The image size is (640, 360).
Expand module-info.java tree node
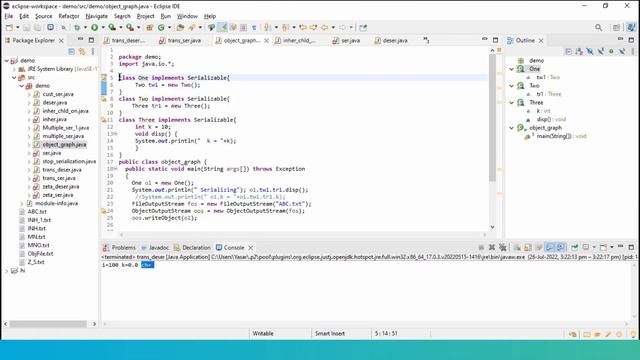(22, 203)
